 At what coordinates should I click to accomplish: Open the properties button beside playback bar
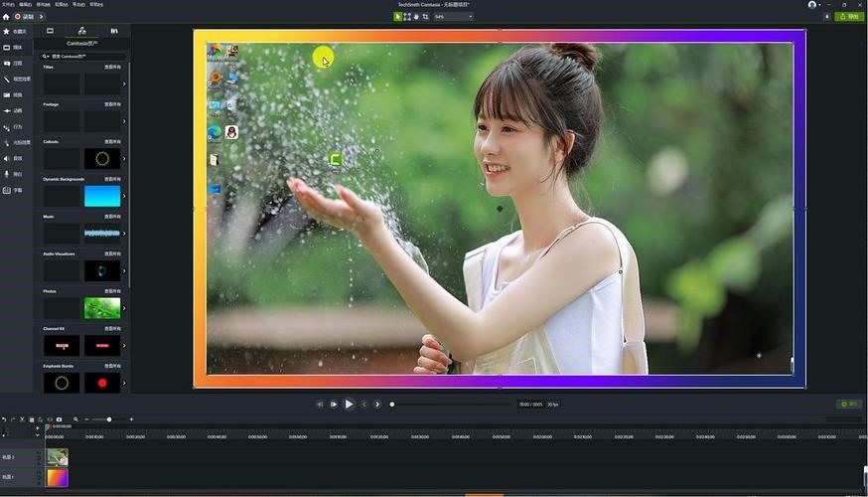tap(849, 404)
